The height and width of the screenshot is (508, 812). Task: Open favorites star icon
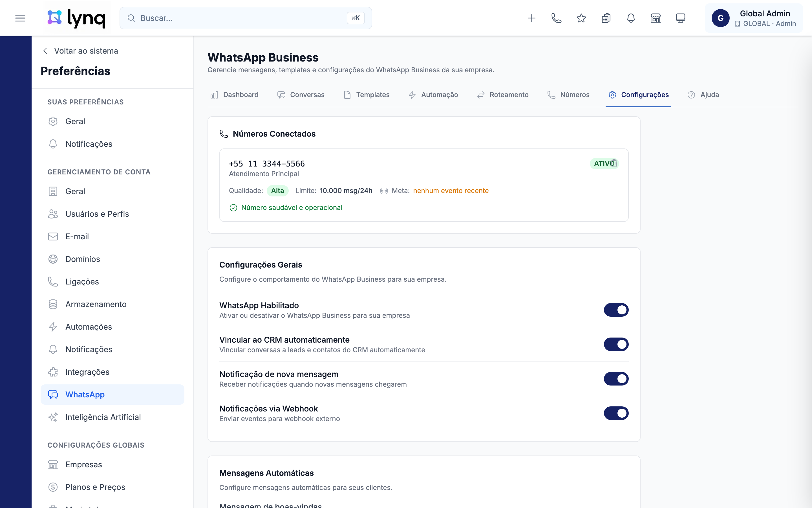click(x=581, y=18)
